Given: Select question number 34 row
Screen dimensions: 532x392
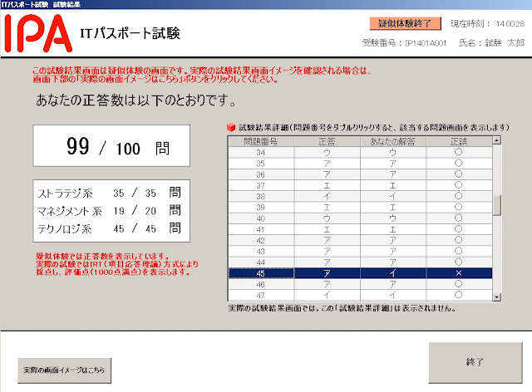Looking at the screenshot, I should [360, 153].
